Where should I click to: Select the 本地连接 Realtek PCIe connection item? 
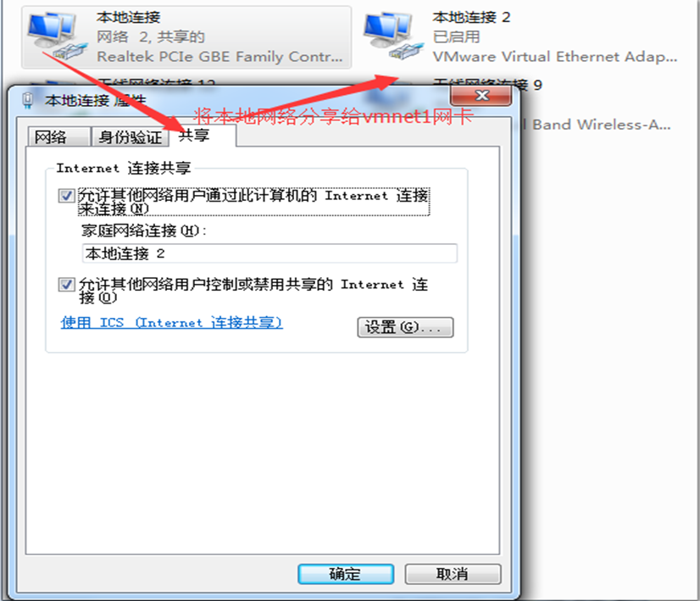point(186,37)
